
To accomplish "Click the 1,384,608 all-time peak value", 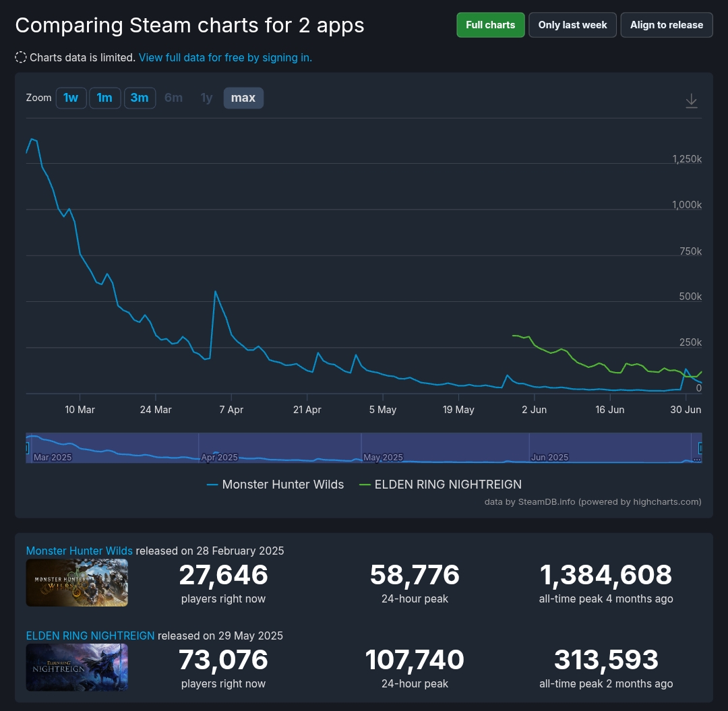I will (606, 575).
